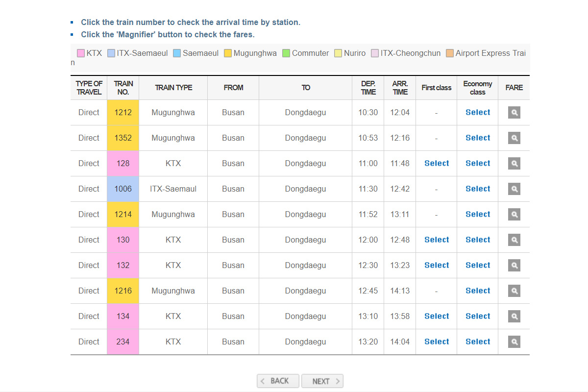Viewport: 588px width, 392px height.
Task: Check fare for KTX train 234
Action: pos(514,342)
